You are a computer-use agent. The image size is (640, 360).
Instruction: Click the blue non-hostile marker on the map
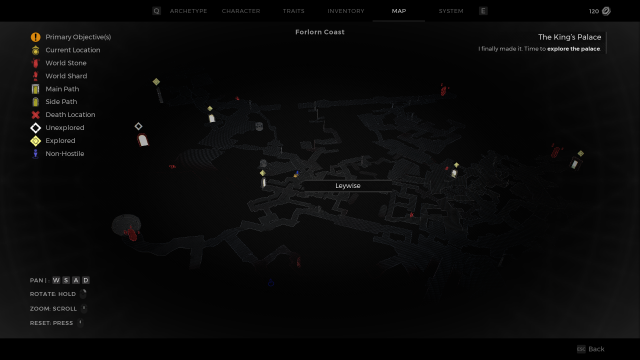pyautogui.click(x=271, y=282)
